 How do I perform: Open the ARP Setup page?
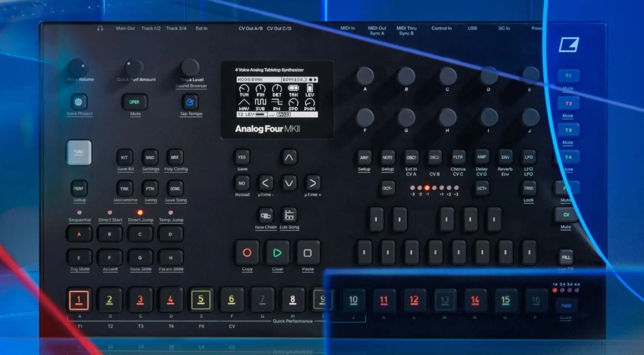click(364, 157)
